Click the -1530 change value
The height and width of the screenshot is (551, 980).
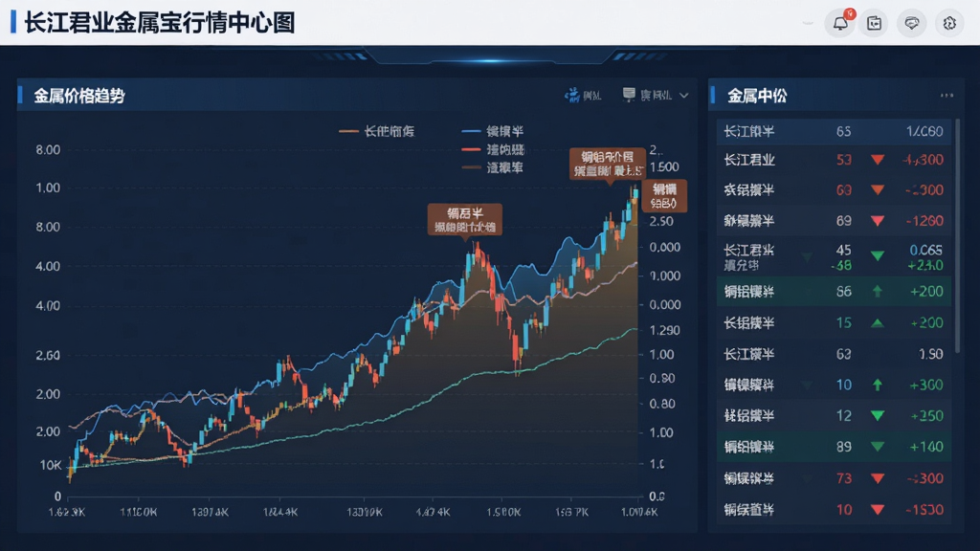coord(924,510)
